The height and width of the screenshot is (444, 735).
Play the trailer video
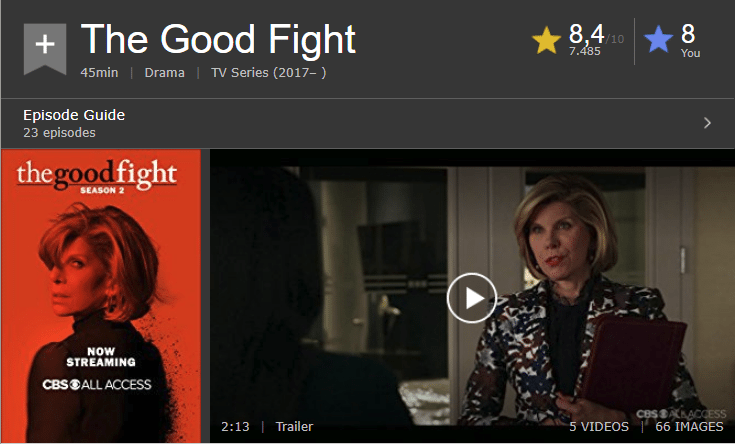(x=472, y=298)
